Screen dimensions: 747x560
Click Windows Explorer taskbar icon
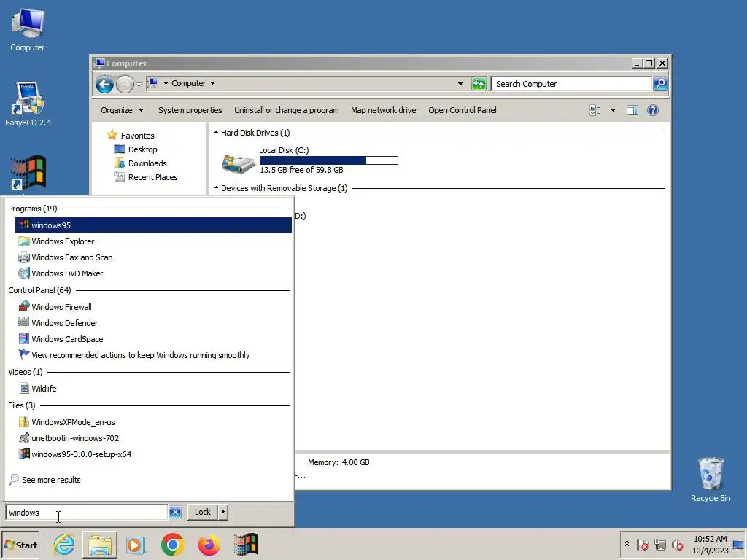[100, 545]
